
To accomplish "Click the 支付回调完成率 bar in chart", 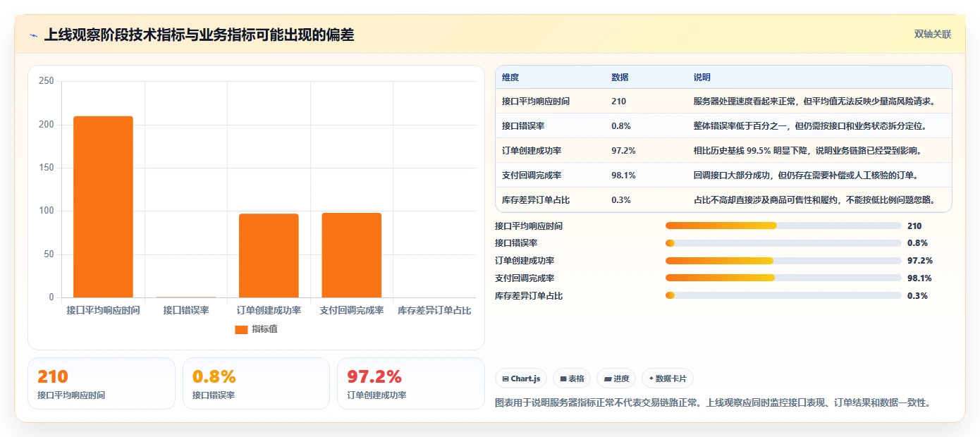I will [x=351, y=255].
